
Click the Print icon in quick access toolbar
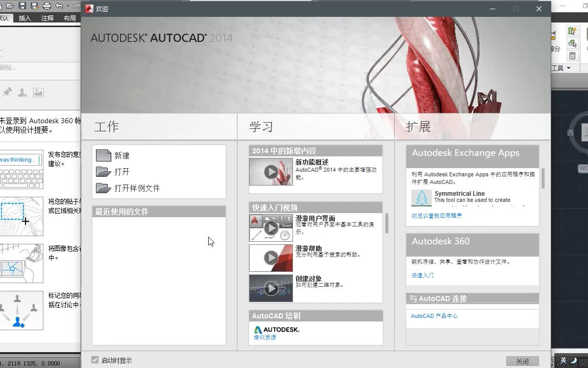47,6
